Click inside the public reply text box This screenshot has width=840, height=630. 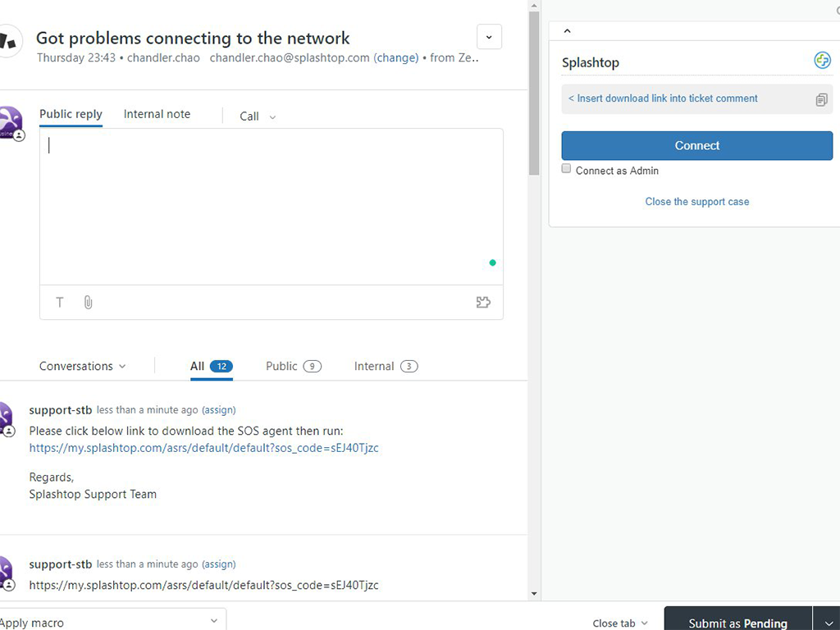(x=271, y=205)
